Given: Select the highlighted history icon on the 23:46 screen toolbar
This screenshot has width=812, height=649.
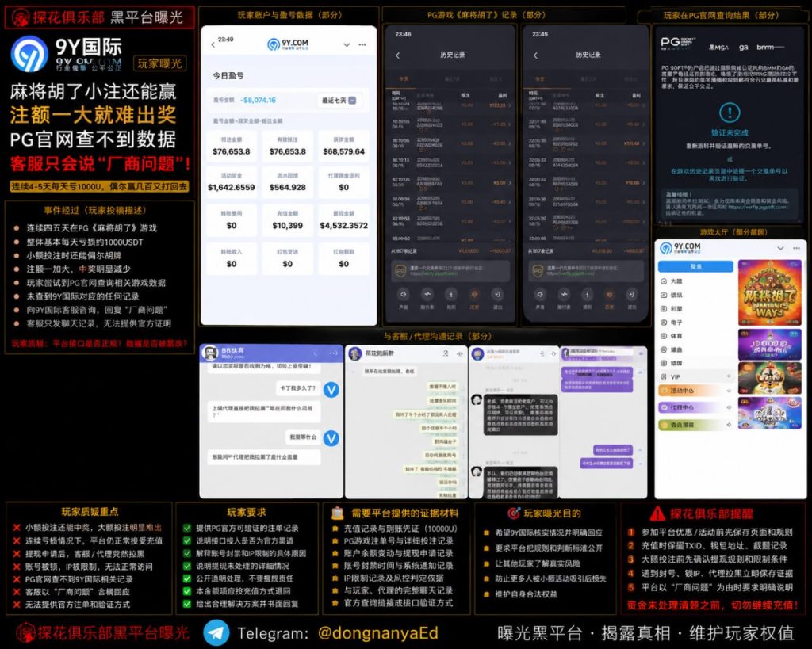Looking at the screenshot, I should coord(474,295).
